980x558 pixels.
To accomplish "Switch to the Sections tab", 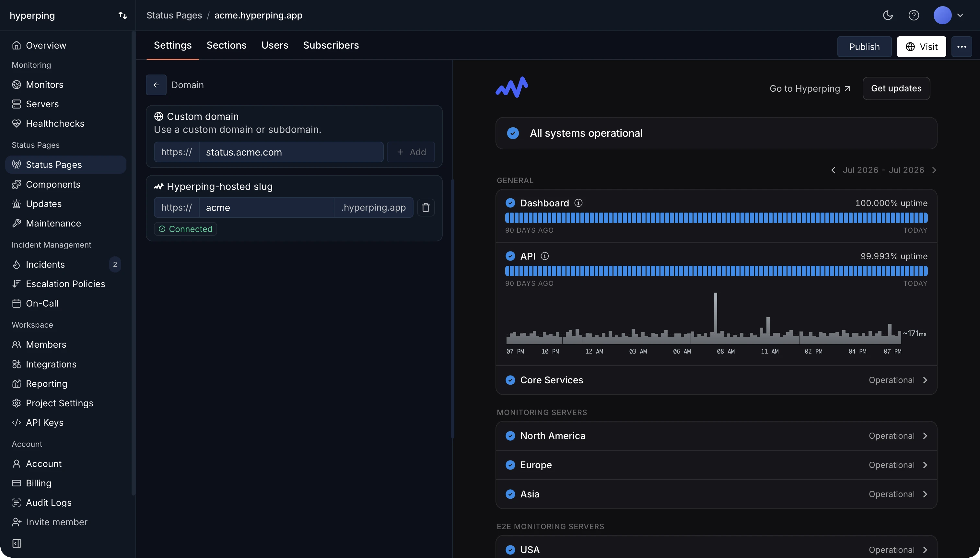I will (x=227, y=45).
